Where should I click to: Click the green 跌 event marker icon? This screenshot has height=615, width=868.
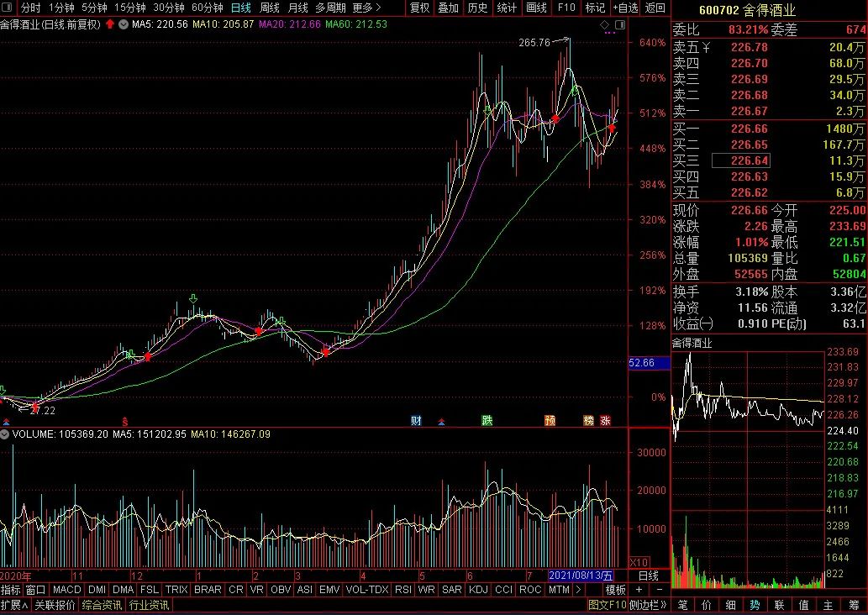point(487,421)
